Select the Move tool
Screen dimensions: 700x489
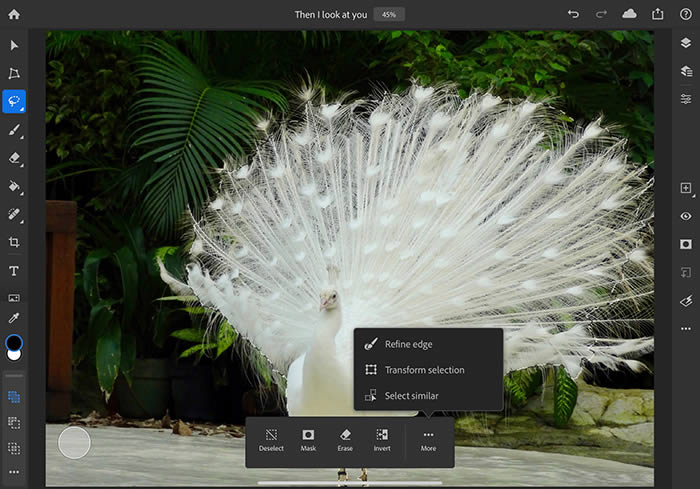click(14, 45)
